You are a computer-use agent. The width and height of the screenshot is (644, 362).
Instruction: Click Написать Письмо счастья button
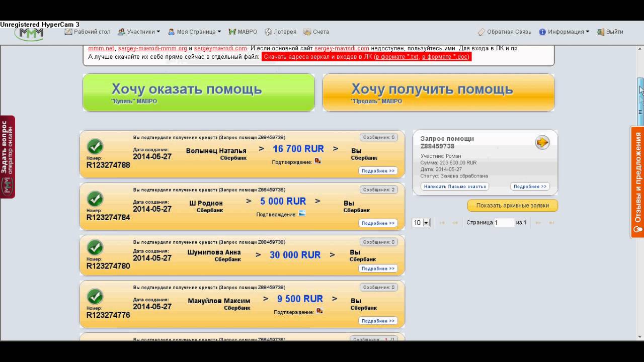tap(455, 186)
